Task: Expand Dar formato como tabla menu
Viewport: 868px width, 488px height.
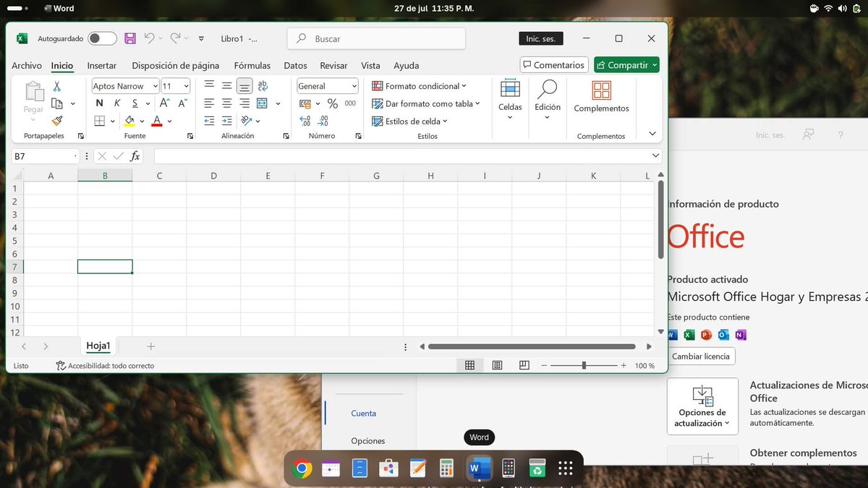Action: pyautogui.click(x=426, y=103)
